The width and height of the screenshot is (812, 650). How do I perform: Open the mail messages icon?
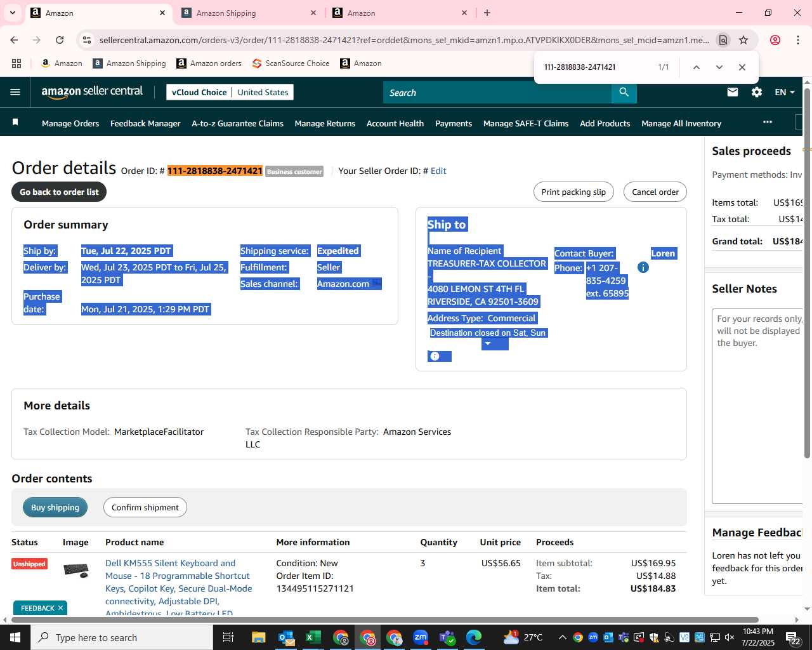(733, 92)
